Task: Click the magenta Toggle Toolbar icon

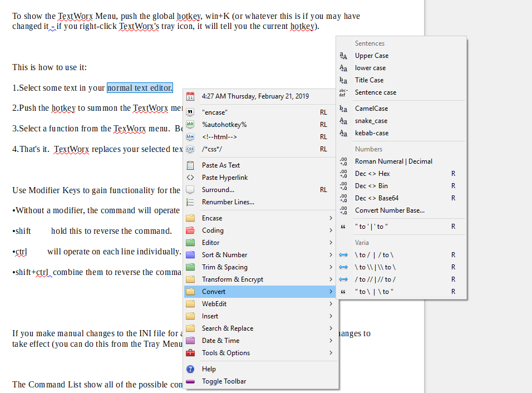Action: tap(190, 381)
